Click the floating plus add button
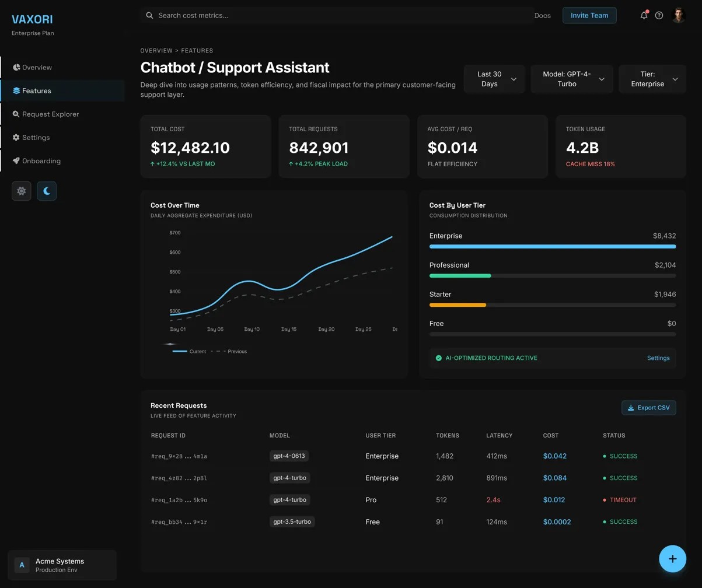702x588 pixels. click(672, 559)
